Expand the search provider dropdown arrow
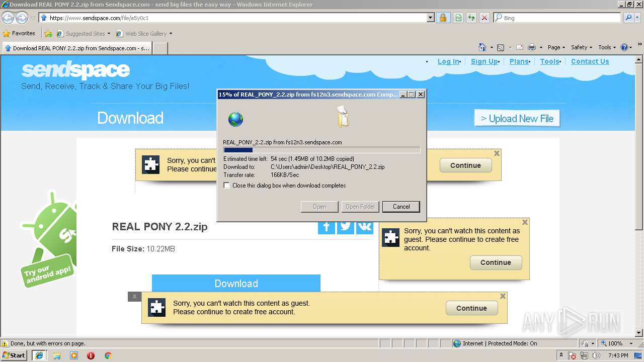The width and height of the screenshot is (644, 362). click(637, 18)
